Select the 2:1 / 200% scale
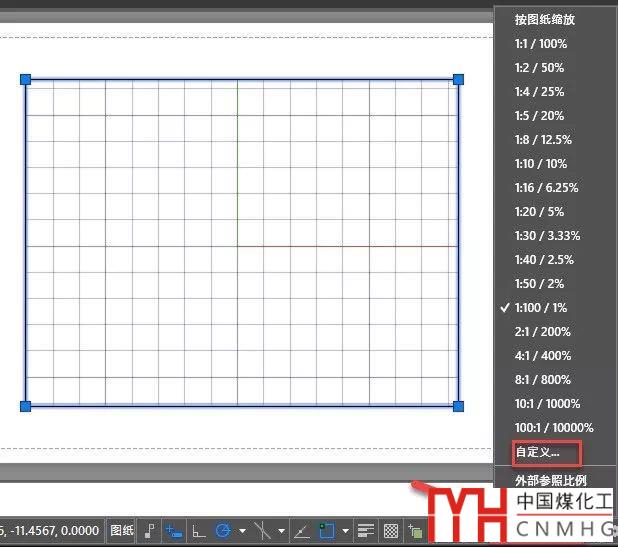This screenshot has height=547, width=618. [x=541, y=332]
